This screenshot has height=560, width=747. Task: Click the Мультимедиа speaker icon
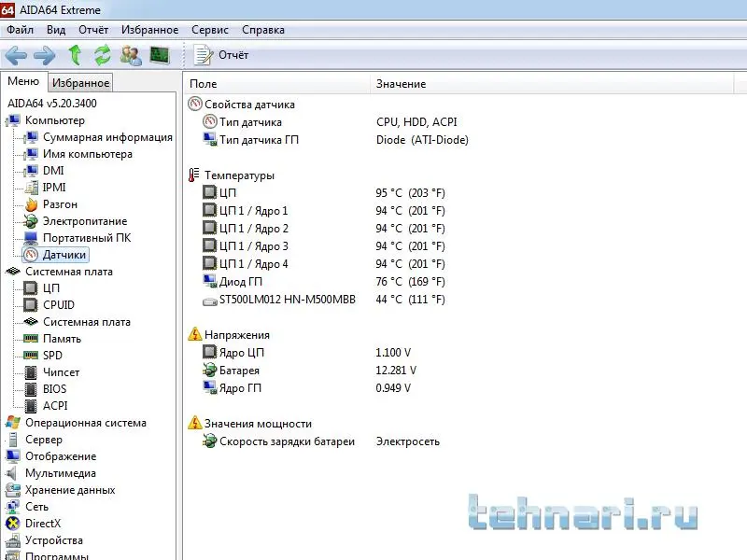pyautogui.click(x=12, y=473)
